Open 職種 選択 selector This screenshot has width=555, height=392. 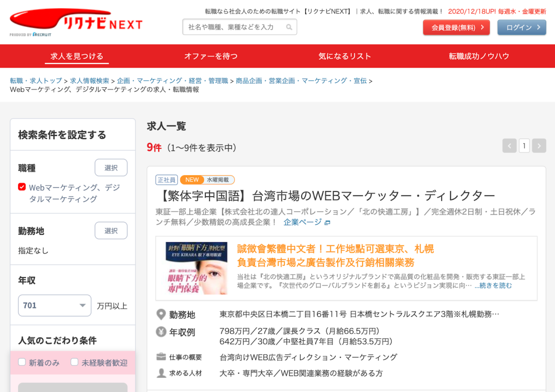(111, 168)
